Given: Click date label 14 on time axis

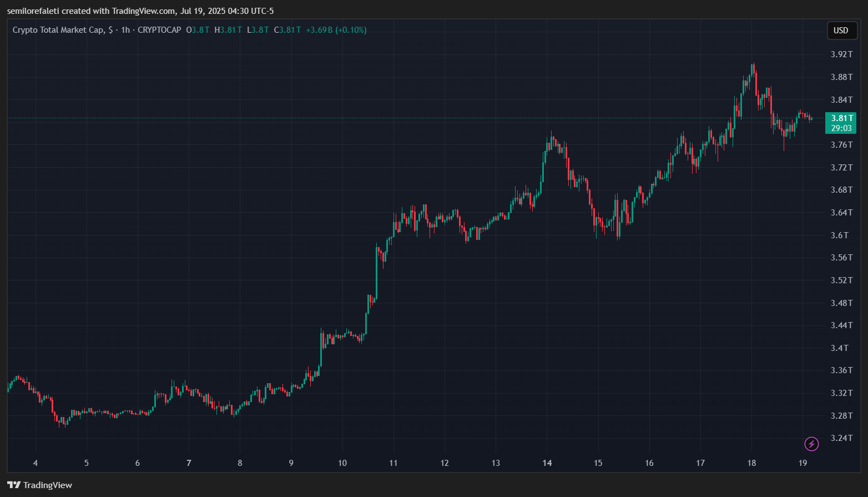Looking at the screenshot, I should pyautogui.click(x=547, y=463).
